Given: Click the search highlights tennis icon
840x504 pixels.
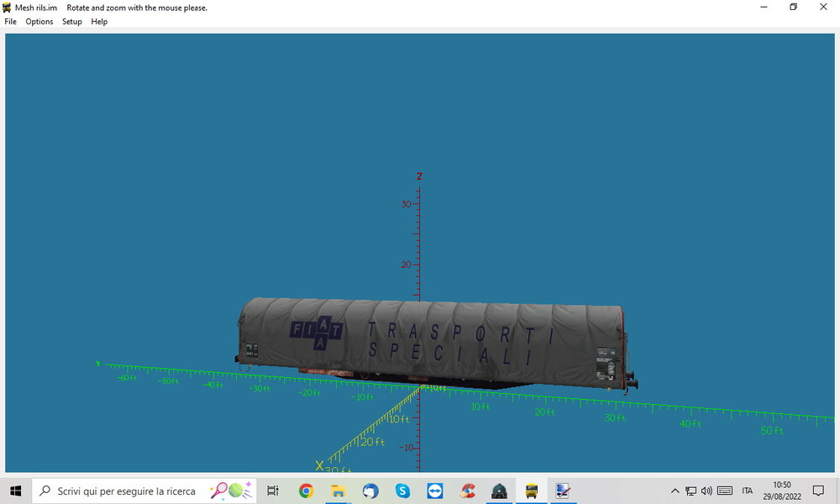Looking at the screenshot, I should click(x=231, y=491).
